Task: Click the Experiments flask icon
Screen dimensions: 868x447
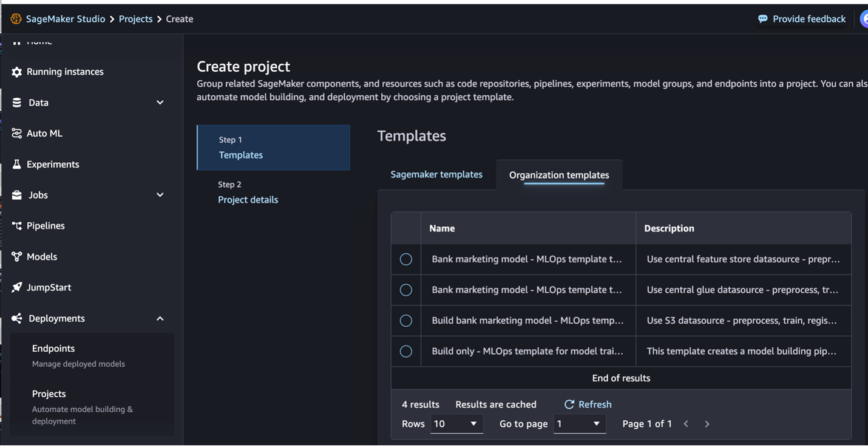Action: [16, 165]
